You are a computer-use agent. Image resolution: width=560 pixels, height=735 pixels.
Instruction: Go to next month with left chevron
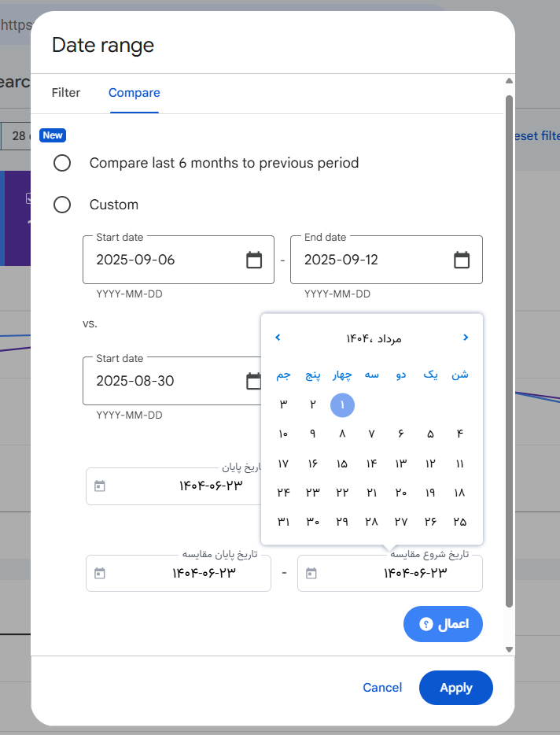[x=278, y=338]
